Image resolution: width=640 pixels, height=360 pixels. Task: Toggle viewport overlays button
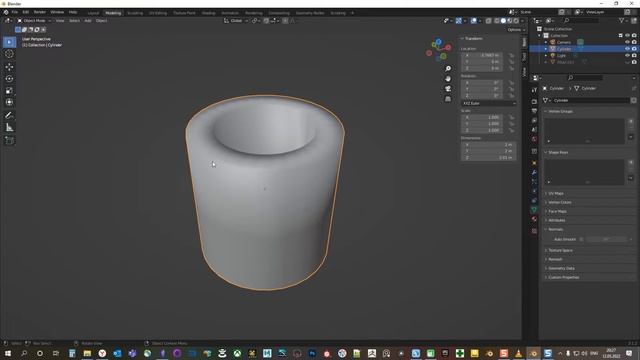473,21
